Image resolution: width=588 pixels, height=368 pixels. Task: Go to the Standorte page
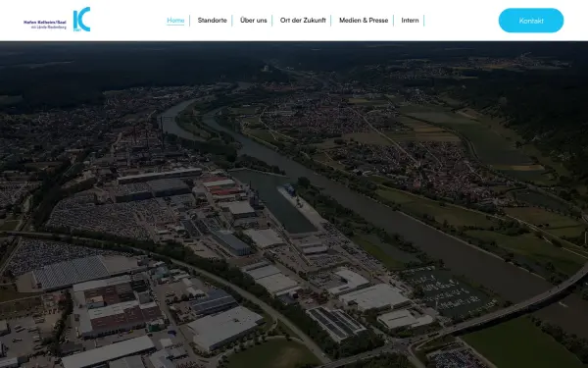point(213,21)
